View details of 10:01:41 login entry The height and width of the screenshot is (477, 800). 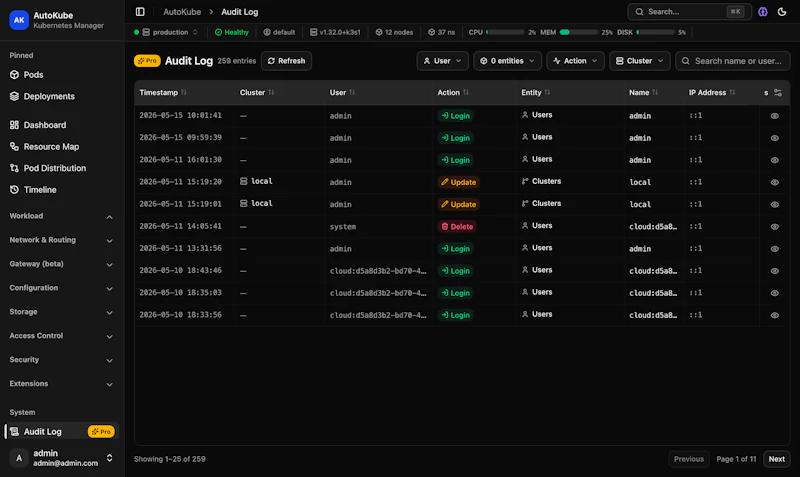[774, 116]
